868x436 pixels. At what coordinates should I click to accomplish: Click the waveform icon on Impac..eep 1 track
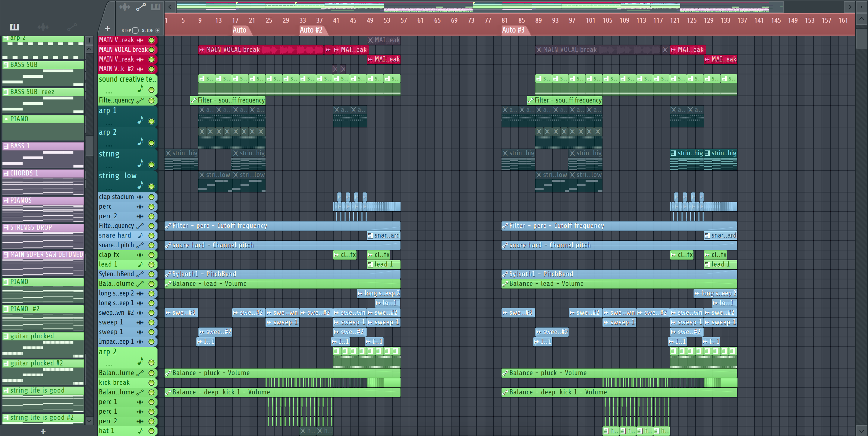point(140,342)
